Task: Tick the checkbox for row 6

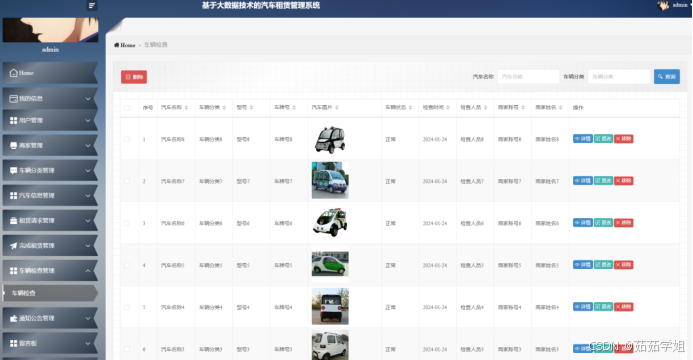Action: [127, 349]
